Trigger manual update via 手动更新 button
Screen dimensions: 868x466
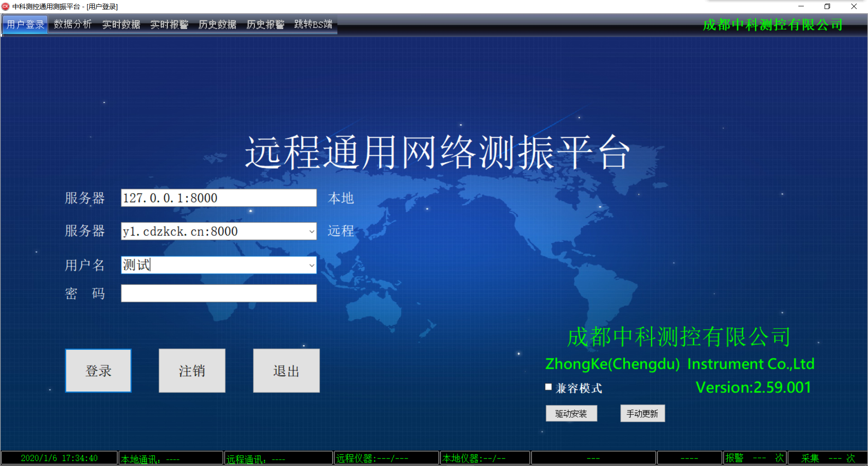click(x=642, y=413)
